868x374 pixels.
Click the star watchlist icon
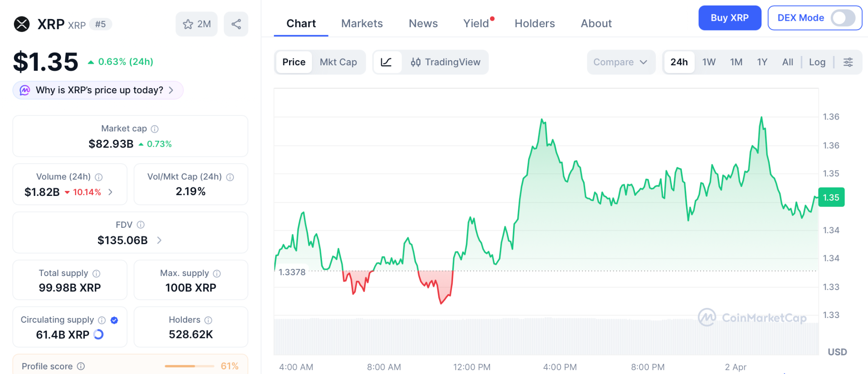click(x=188, y=24)
